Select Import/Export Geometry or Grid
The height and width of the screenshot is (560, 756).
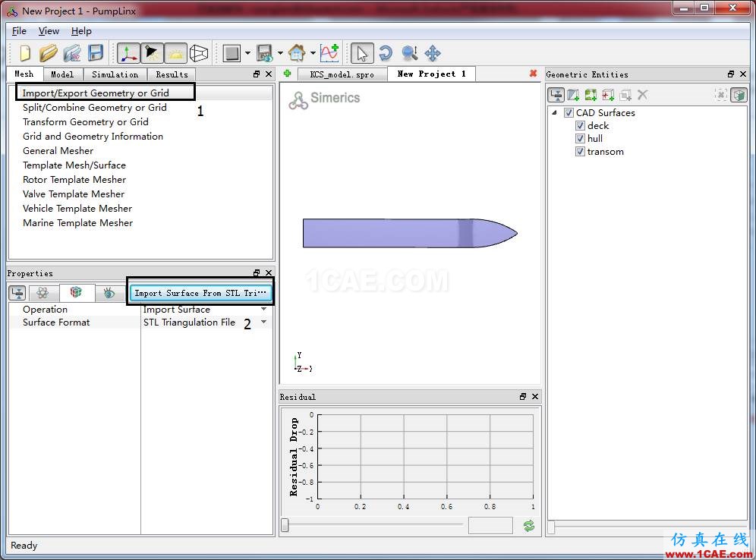point(96,93)
